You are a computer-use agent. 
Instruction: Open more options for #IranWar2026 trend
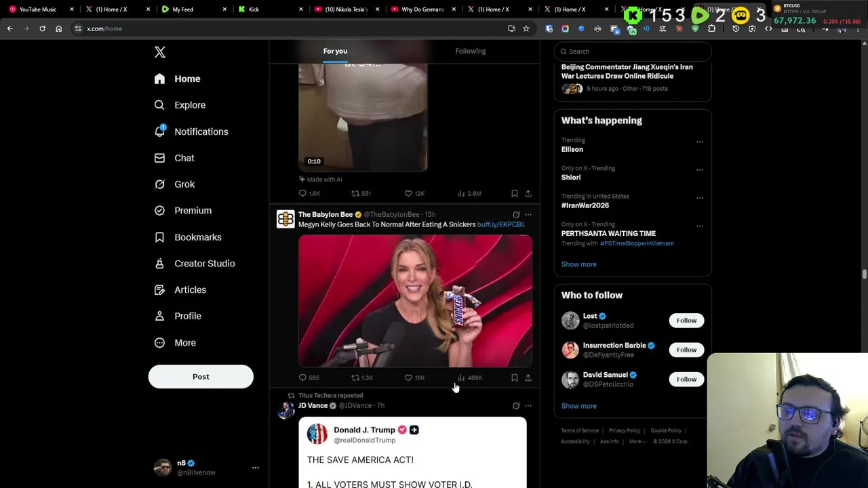point(700,198)
